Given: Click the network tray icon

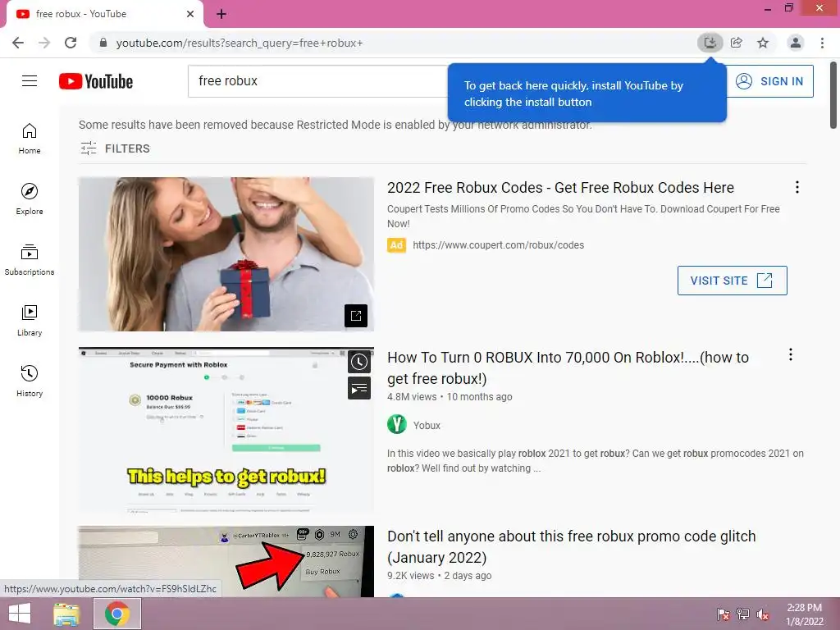Looking at the screenshot, I should pyautogui.click(x=743, y=614).
